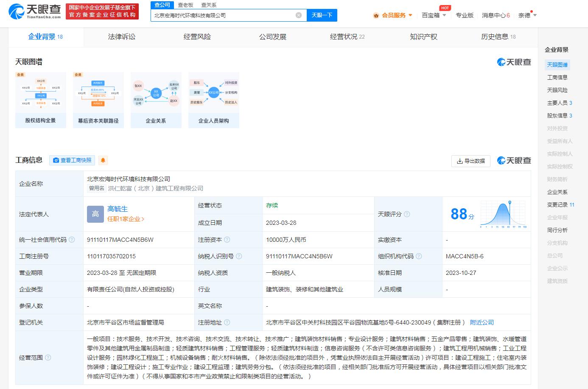This screenshot has height=389, width=588.
Task: Jump to 变更记录 in side navigation
Action: click(560, 204)
